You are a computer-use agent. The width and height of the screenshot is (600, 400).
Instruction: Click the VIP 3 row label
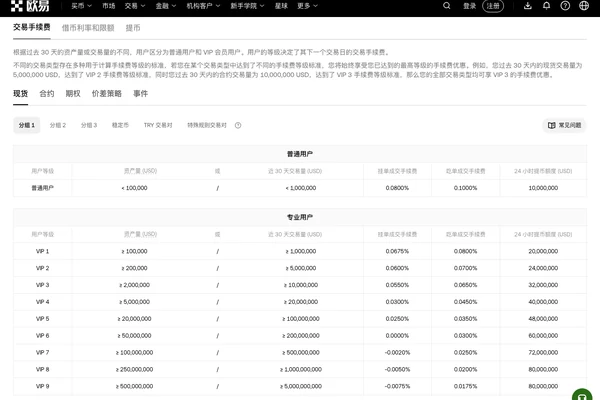point(42,285)
